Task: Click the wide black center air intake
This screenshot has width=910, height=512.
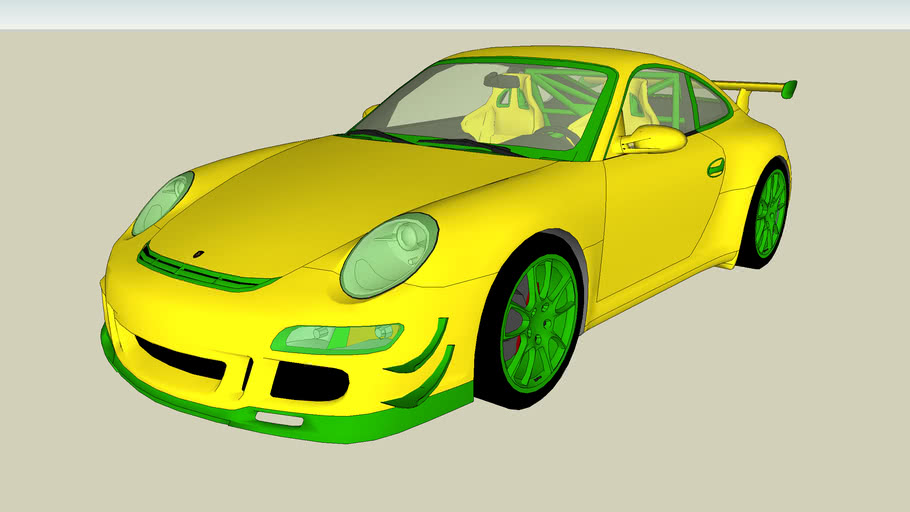Action: (x=180, y=357)
